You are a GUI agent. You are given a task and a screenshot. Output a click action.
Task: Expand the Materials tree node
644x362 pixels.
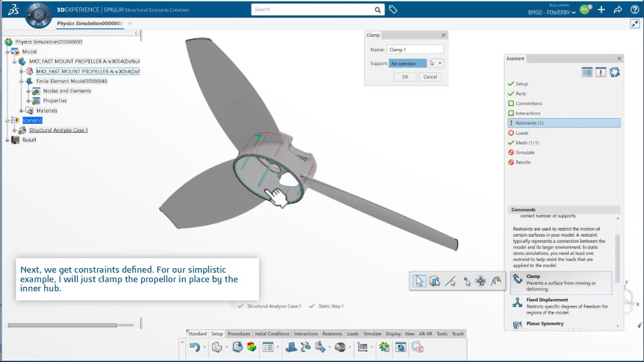click(21, 111)
